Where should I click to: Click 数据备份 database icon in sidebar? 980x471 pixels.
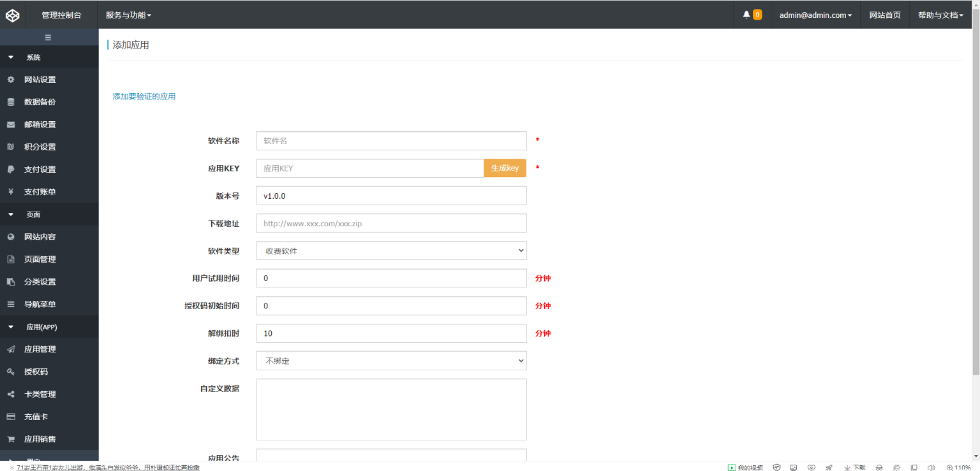click(11, 102)
